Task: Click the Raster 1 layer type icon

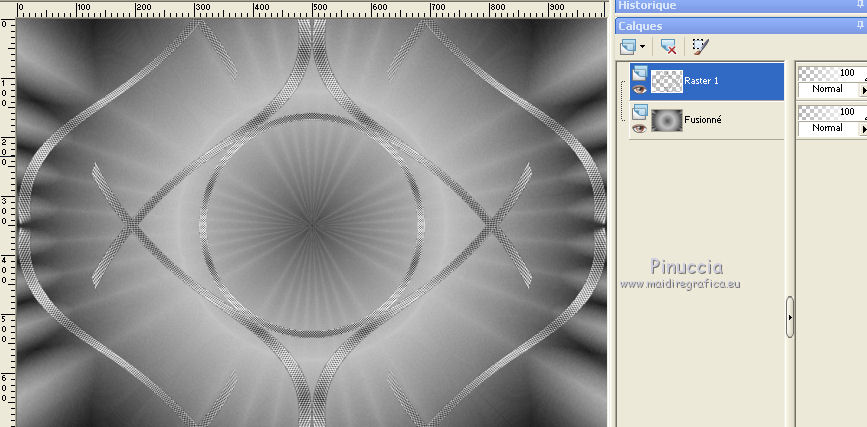Action: tap(640, 72)
